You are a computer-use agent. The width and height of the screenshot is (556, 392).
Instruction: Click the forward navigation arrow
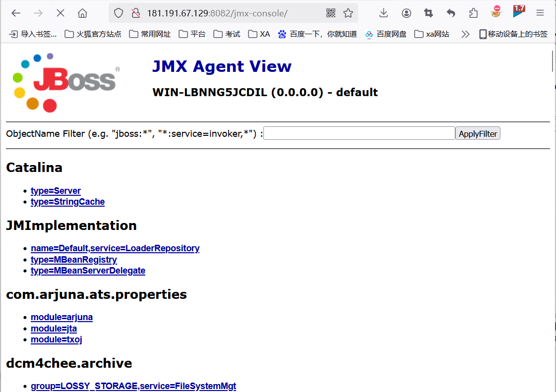click(x=38, y=13)
